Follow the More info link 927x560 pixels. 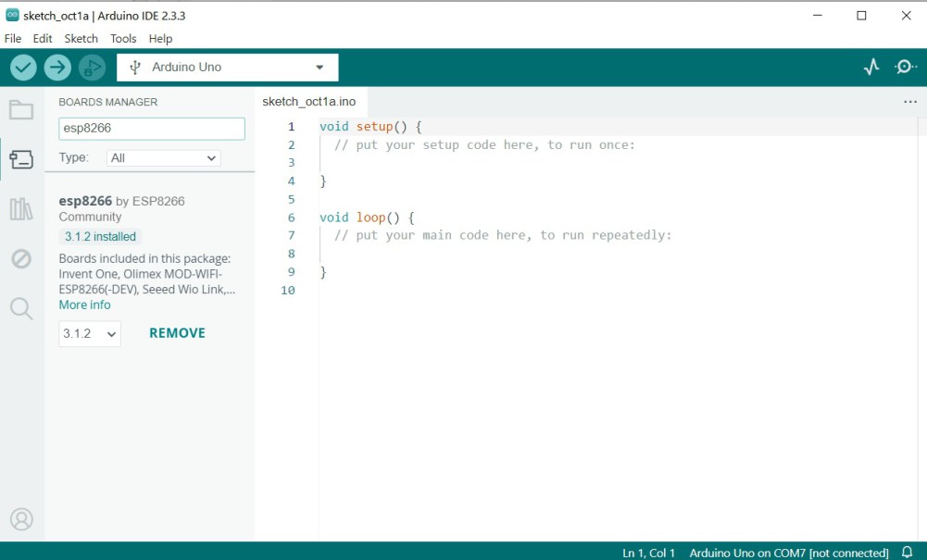(x=84, y=305)
